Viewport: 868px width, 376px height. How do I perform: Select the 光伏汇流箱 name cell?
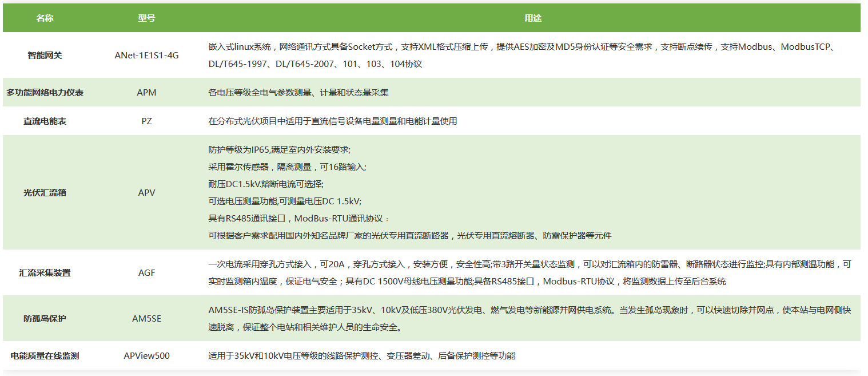click(45, 193)
